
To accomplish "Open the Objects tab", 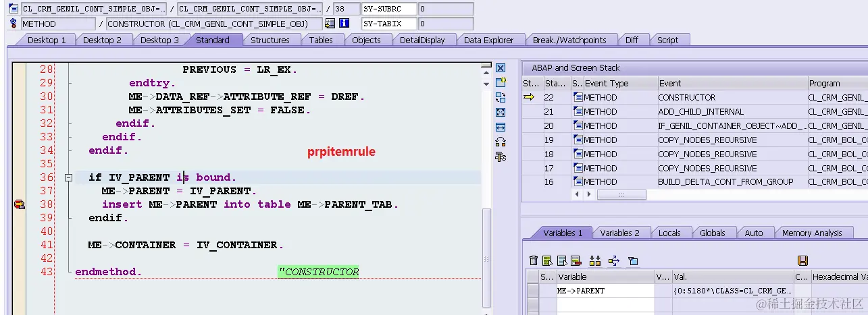I will pyautogui.click(x=366, y=40).
